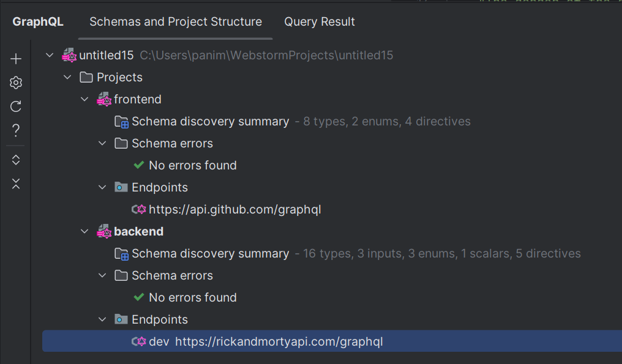Collapse backend Schema errors chevron
The height and width of the screenshot is (364, 622).
(102, 275)
